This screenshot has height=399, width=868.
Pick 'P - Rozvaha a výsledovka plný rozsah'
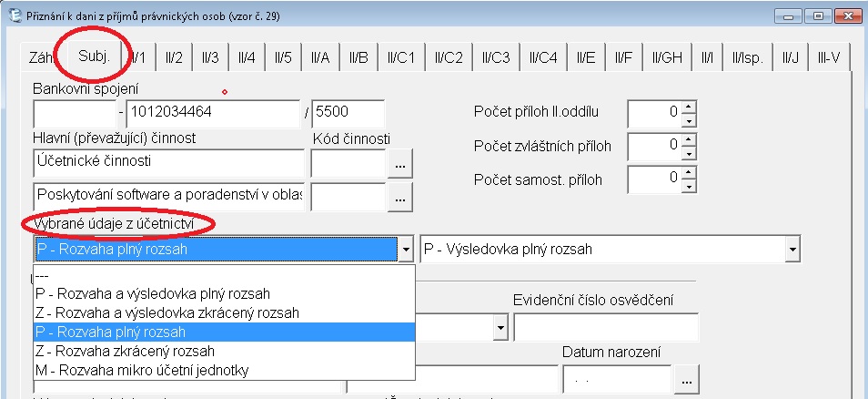click(153, 293)
